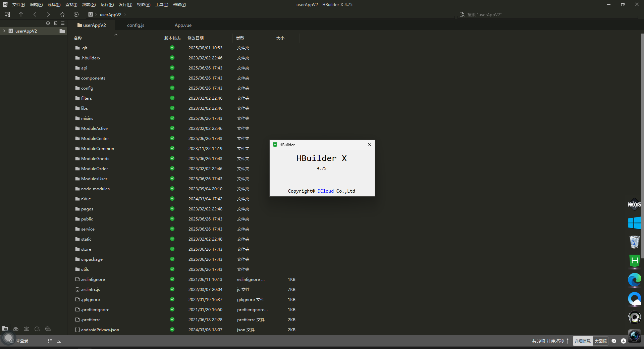Open the bug debug icon
This screenshot has height=349, width=644.
point(26,329)
